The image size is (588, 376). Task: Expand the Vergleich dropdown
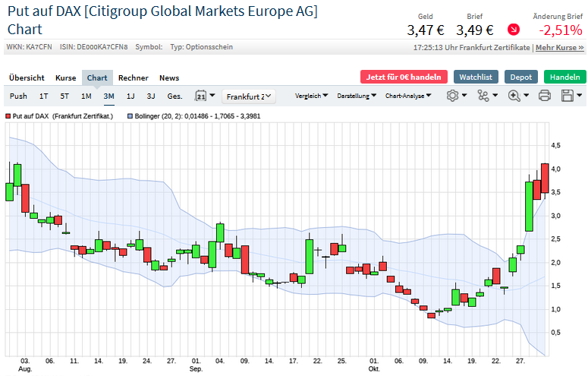click(311, 96)
